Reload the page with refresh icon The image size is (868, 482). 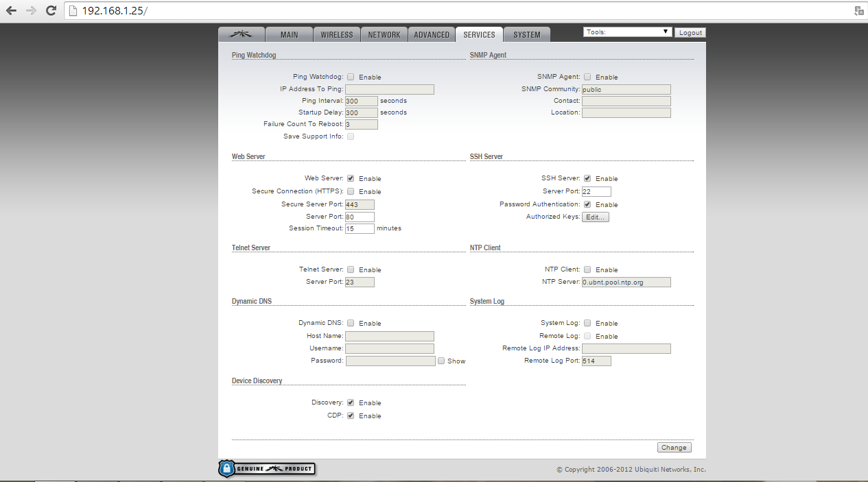point(51,11)
